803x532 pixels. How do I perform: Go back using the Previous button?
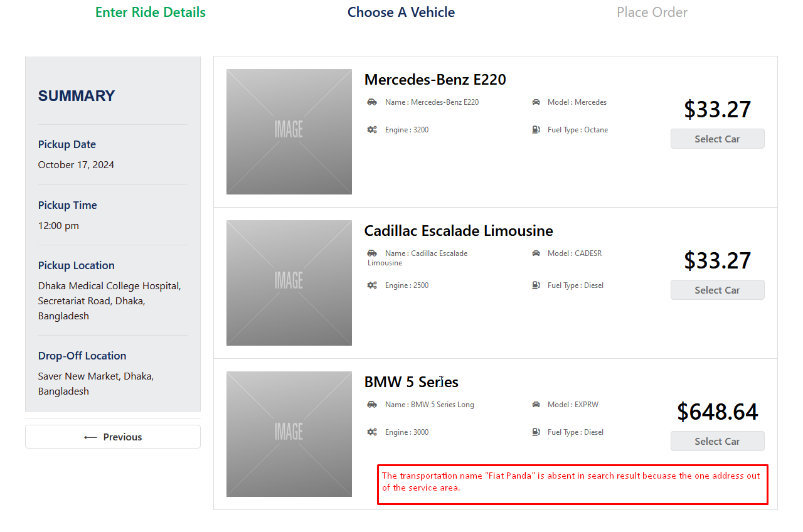(113, 437)
